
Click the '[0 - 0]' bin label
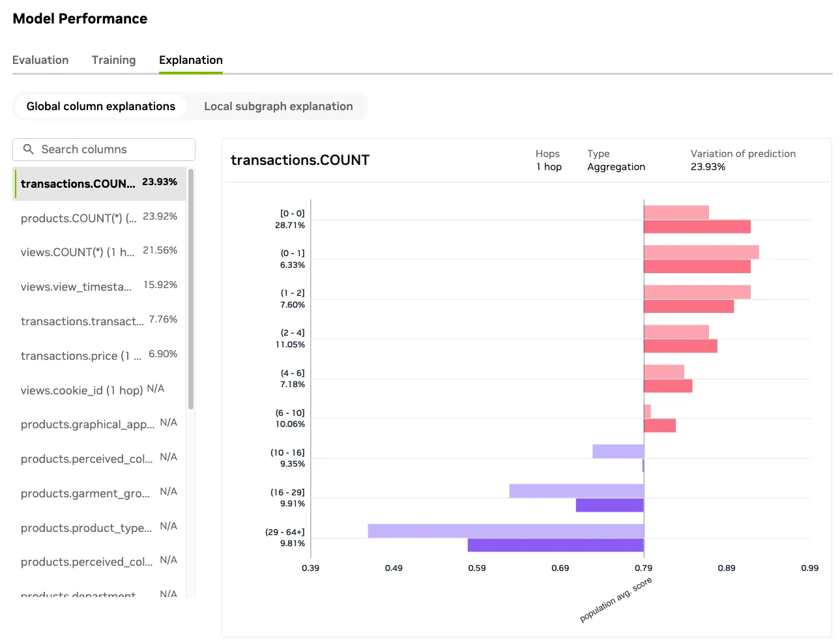click(x=293, y=214)
